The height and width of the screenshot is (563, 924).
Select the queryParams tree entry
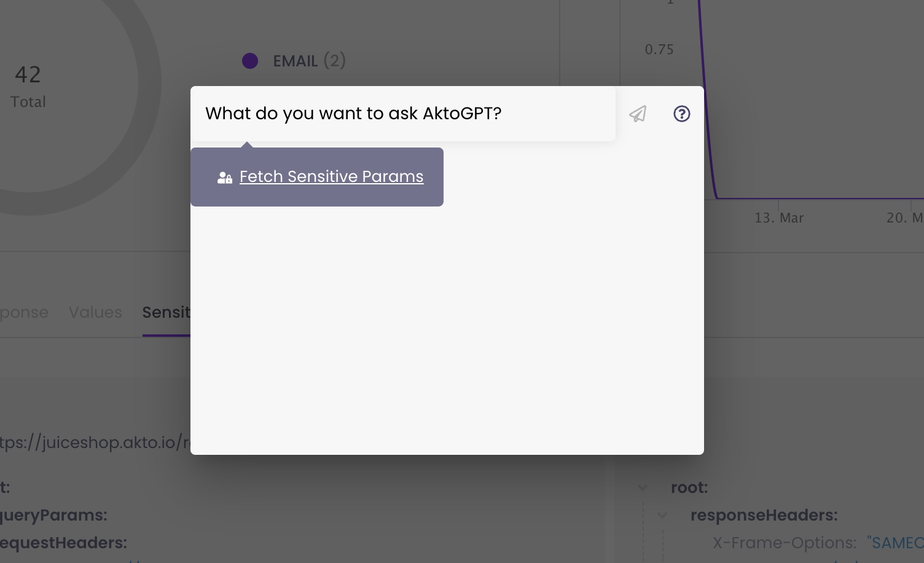pos(54,515)
